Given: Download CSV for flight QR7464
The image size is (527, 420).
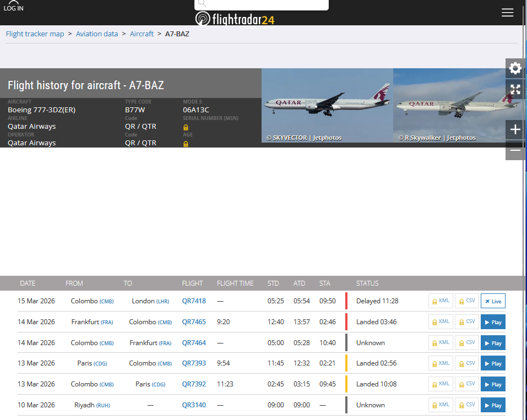Looking at the screenshot, I should click(466, 343).
